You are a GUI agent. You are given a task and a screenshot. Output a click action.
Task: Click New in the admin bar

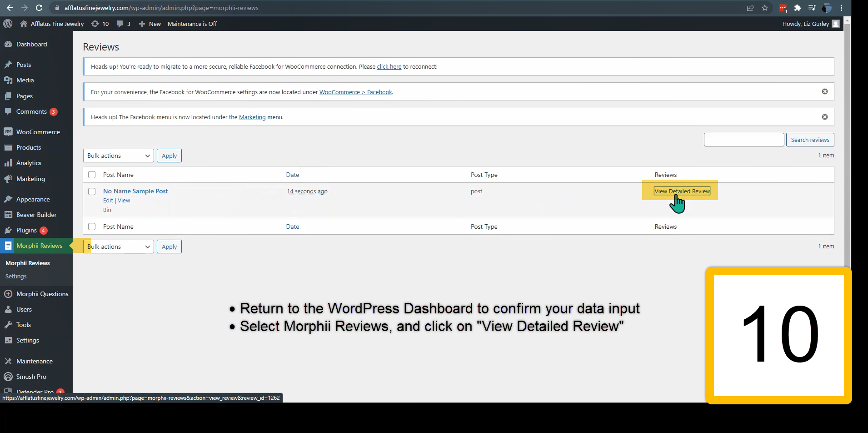[150, 24]
